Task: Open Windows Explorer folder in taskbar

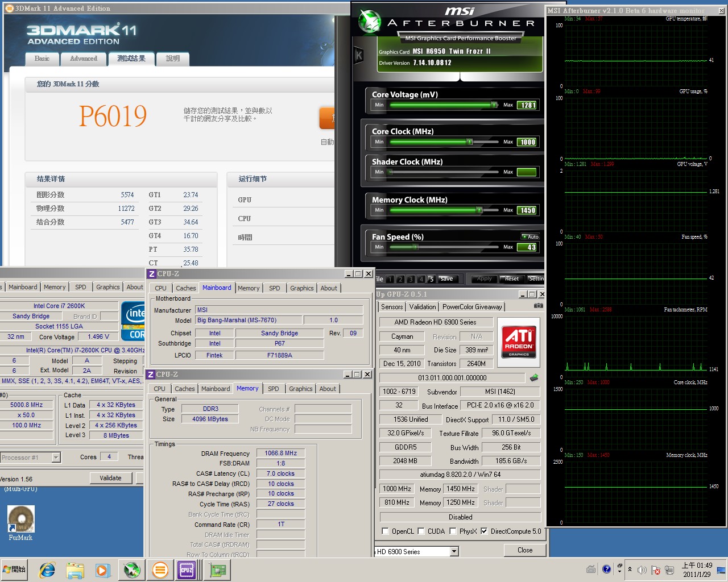Action: click(x=75, y=569)
